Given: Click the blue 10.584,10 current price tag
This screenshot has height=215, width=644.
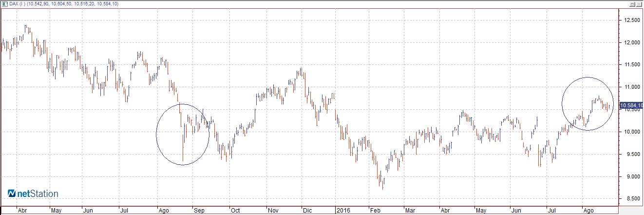Looking at the screenshot, I should [x=631, y=105].
